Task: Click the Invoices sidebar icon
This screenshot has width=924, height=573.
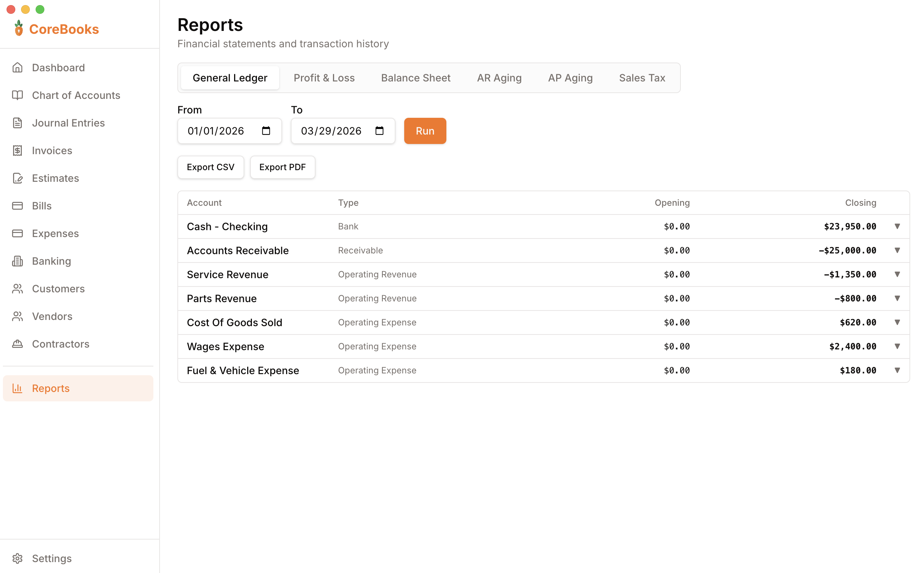Action: [x=17, y=151]
